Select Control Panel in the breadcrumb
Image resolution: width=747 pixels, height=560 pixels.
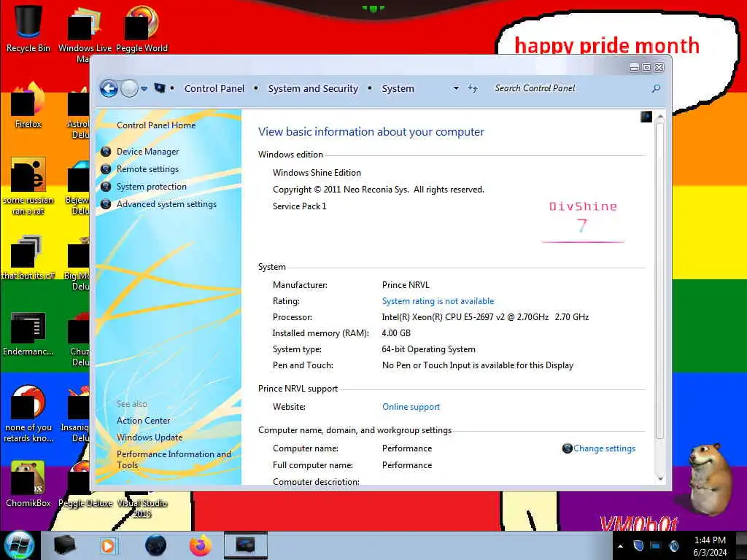click(214, 88)
